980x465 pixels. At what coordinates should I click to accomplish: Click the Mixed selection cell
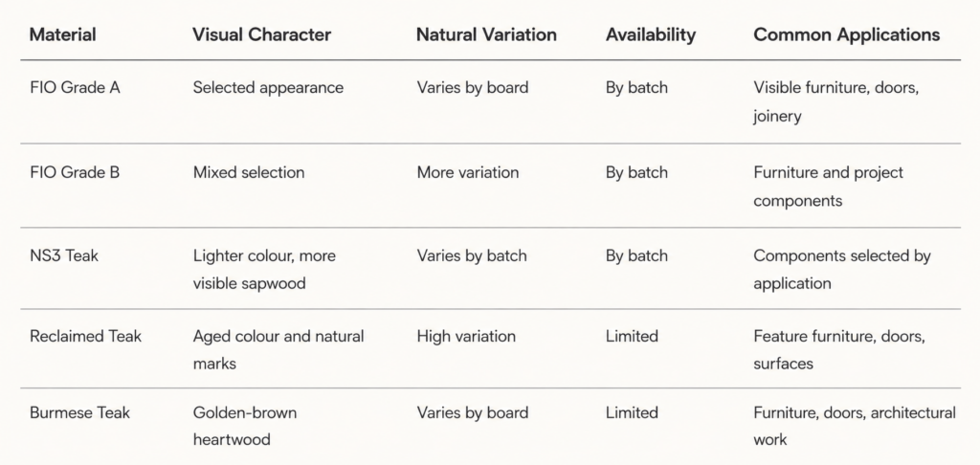249,172
